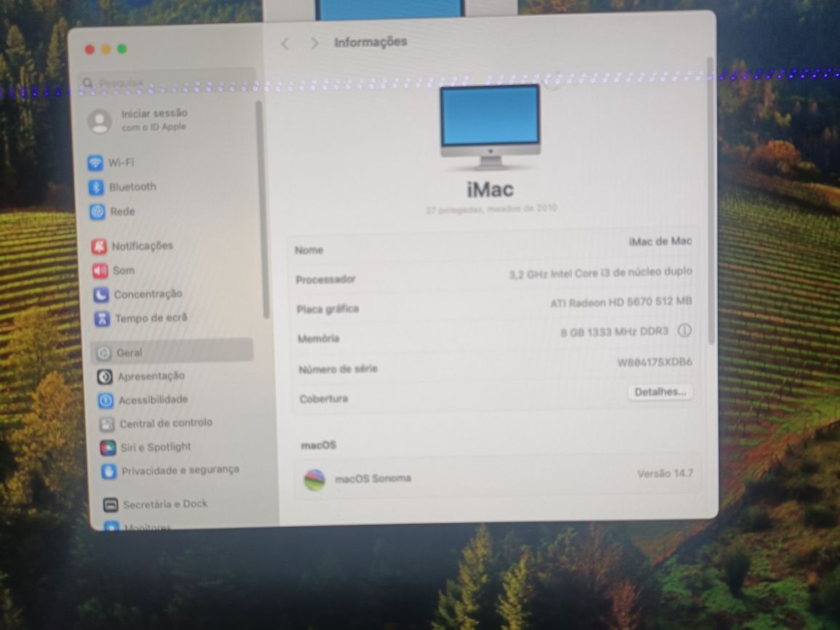Click the Nome row label

(x=309, y=250)
